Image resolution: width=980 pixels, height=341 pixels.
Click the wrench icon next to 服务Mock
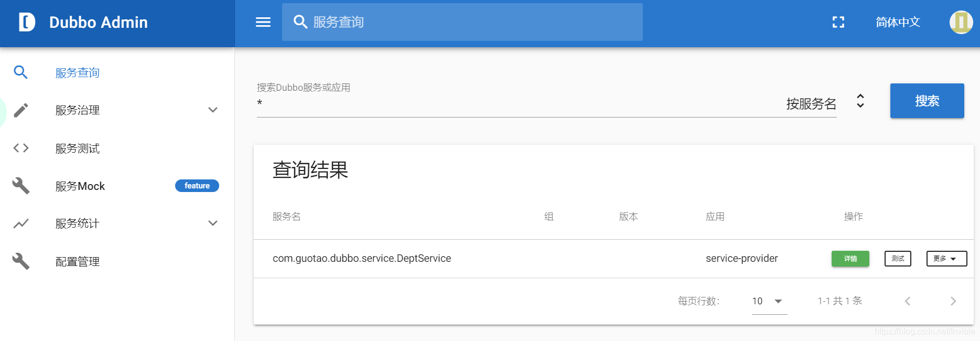click(21, 186)
